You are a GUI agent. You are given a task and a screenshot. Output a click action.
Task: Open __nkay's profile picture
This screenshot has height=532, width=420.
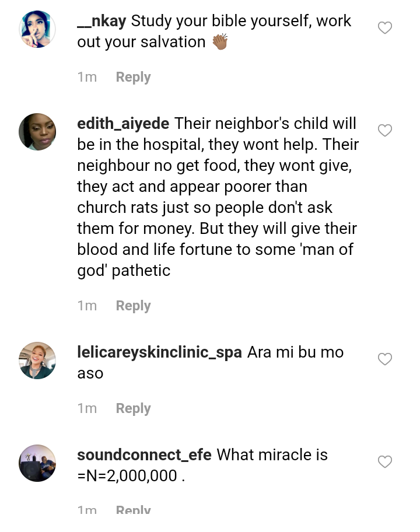point(37,29)
